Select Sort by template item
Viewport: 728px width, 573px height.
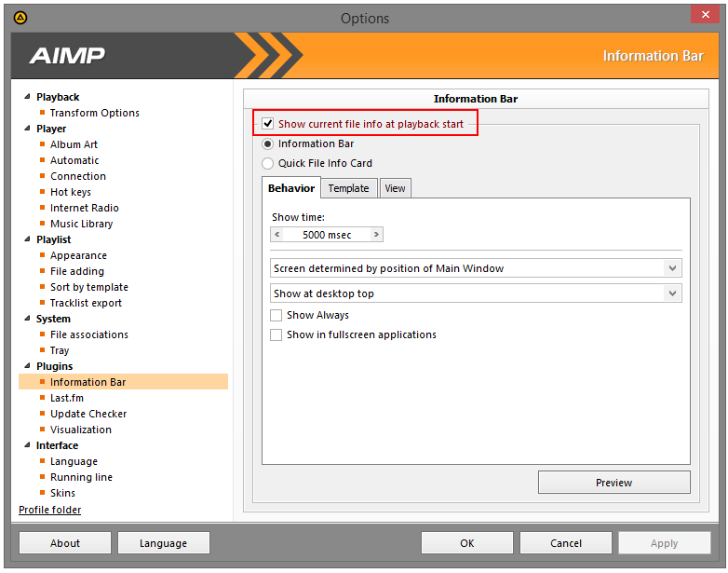point(89,287)
